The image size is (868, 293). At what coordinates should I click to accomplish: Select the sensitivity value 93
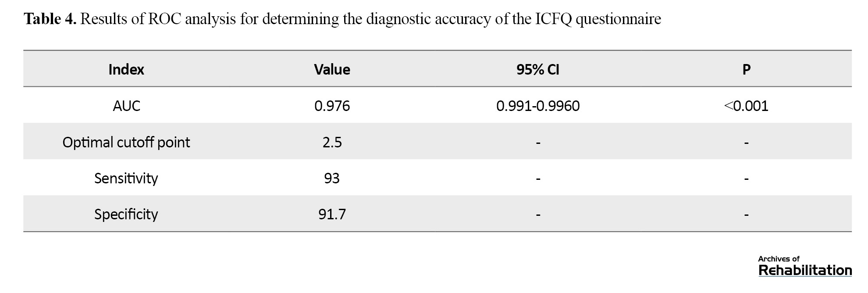(x=332, y=178)
